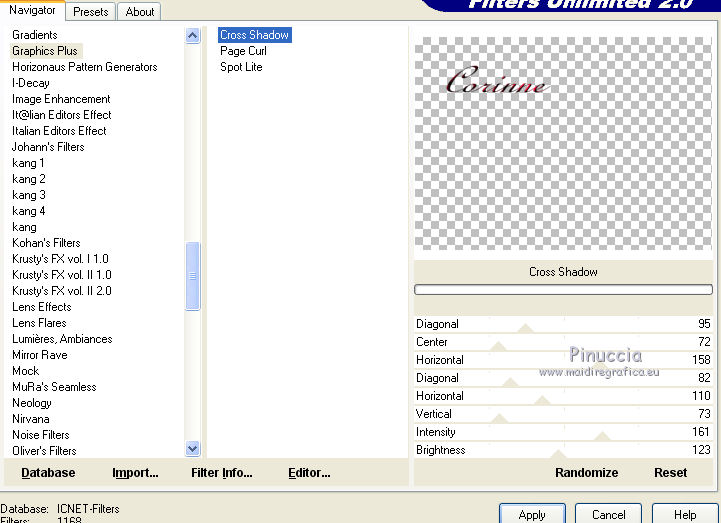The image size is (721, 523).
Task: Choose the Cross Shadow filter
Action: click(x=254, y=35)
